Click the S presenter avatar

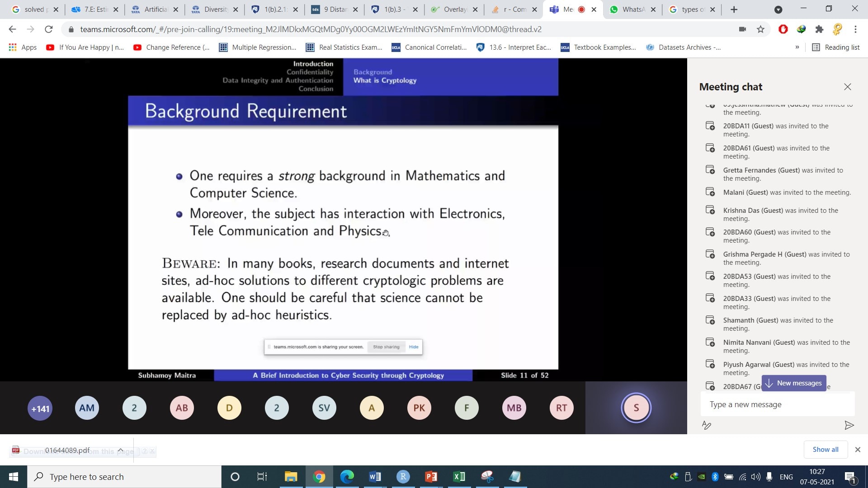[636, 408]
